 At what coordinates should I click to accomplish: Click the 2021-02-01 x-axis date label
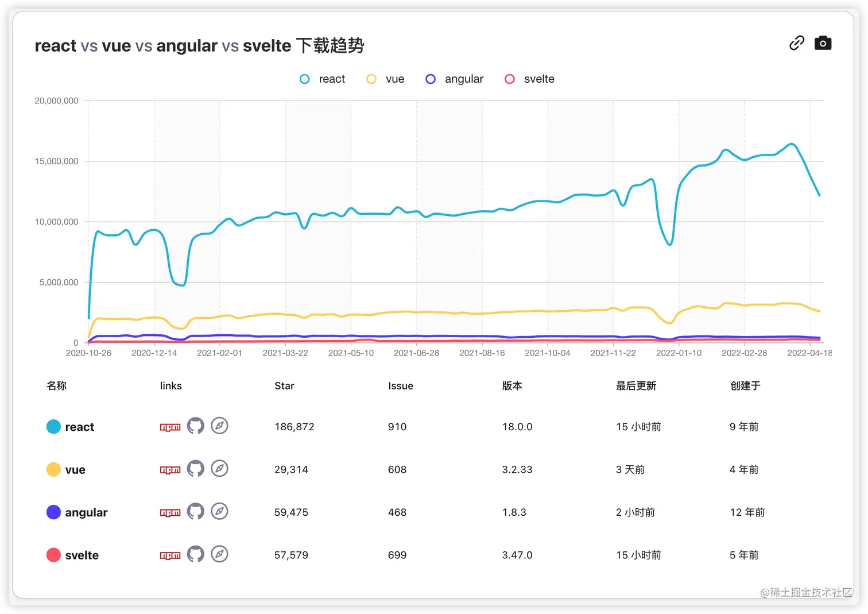(x=219, y=353)
